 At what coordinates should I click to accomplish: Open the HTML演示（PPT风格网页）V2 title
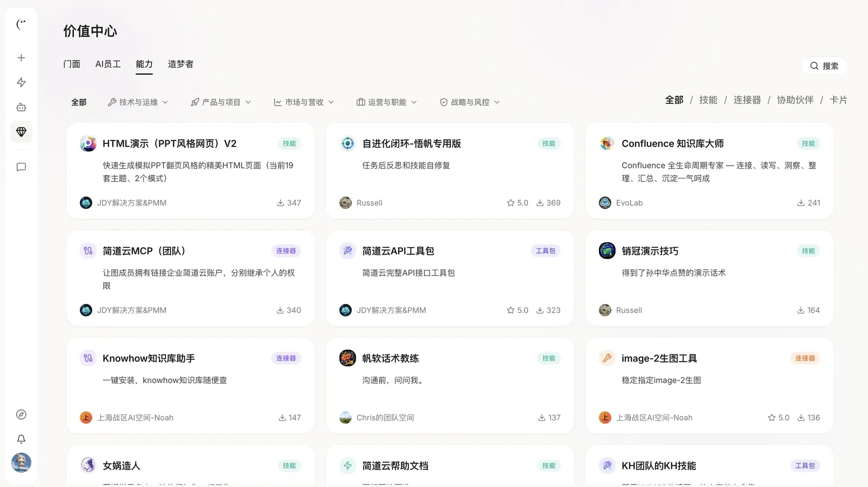coord(170,143)
